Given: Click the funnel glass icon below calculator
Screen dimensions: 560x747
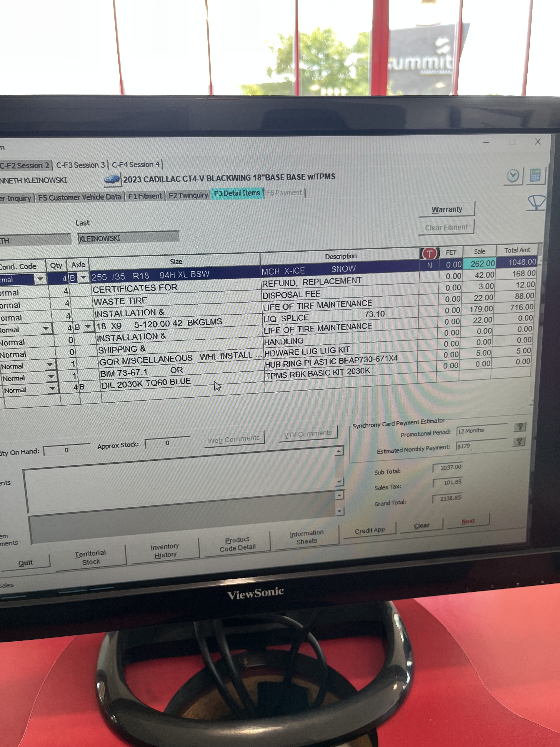Looking at the screenshot, I should [x=536, y=202].
